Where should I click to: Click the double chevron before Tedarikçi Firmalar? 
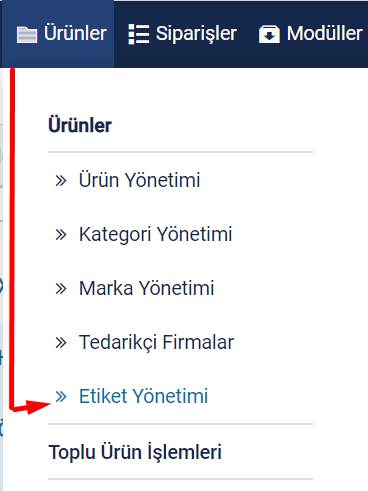pyautogui.click(x=61, y=343)
